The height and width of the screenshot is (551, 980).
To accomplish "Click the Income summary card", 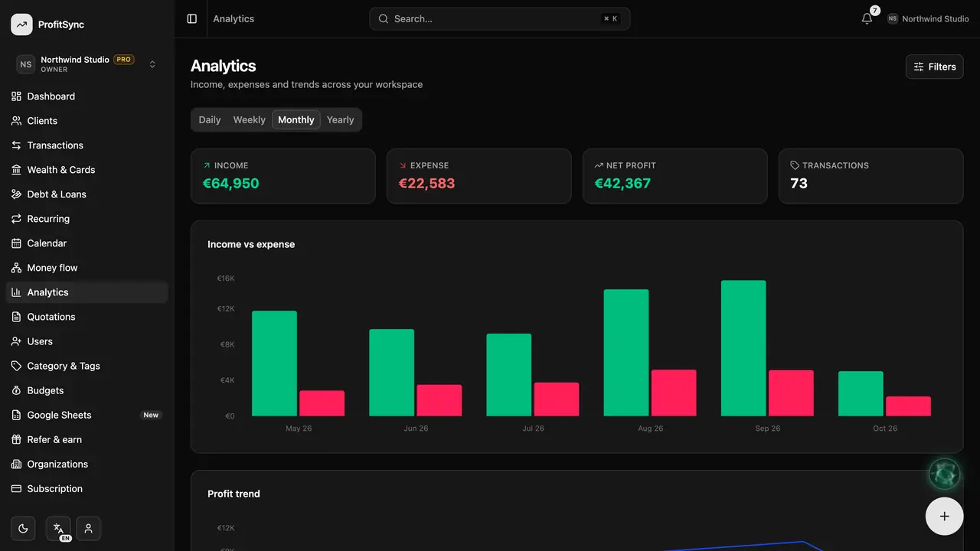I will click(283, 176).
